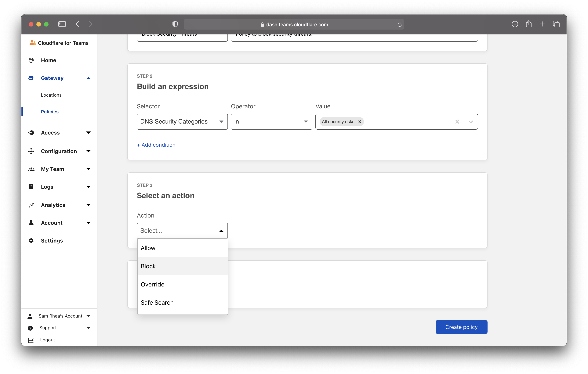Show the tab overview icon
Viewport: 588px width, 374px height.
[556, 24]
